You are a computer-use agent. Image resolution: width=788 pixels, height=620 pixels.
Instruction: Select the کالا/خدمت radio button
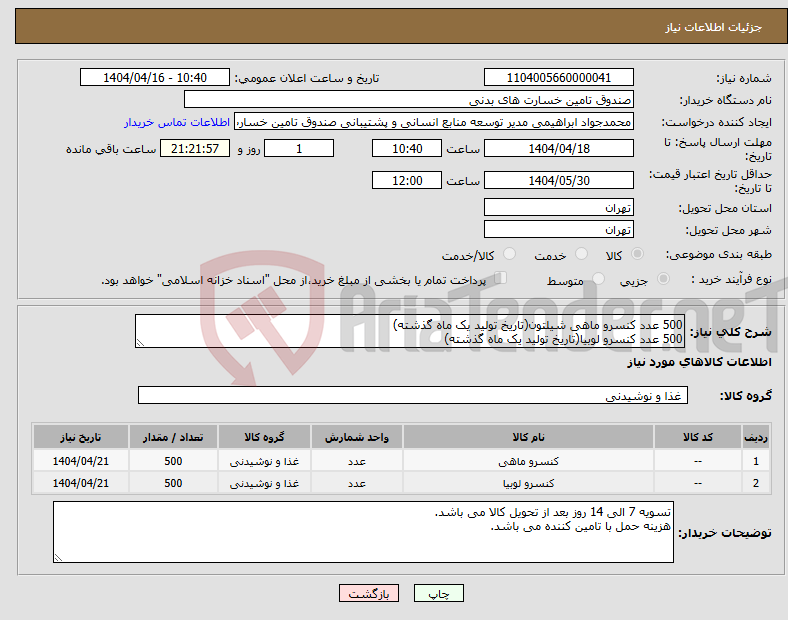click(x=509, y=254)
